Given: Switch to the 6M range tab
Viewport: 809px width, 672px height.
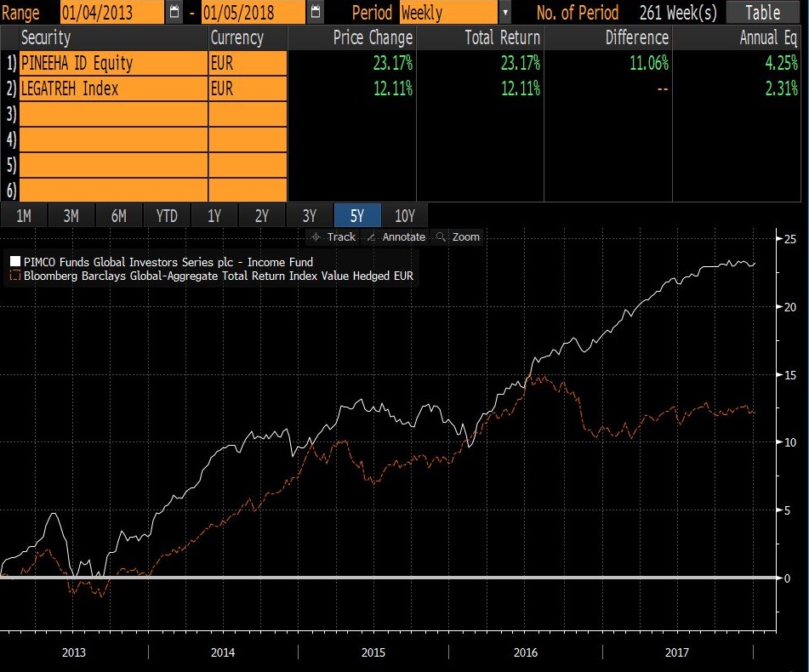Looking at the screenshot, I should (118, 215).
